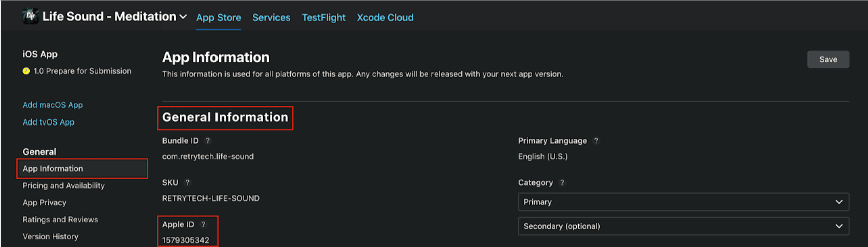This screenshot has height=247, width=868.
Task: Click the Life Sound app icon
Action: click(x=31, y=16)
